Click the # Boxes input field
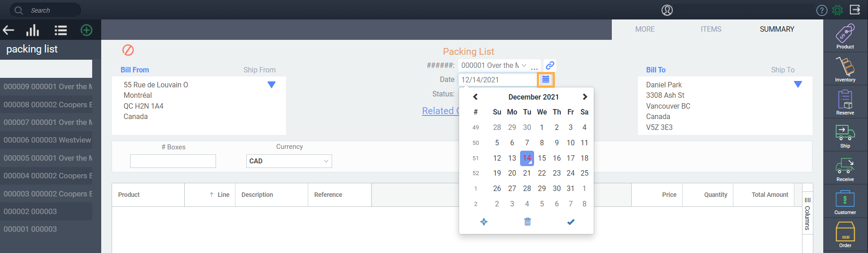Viewport: 868px width, 253px height. point(173,161)
